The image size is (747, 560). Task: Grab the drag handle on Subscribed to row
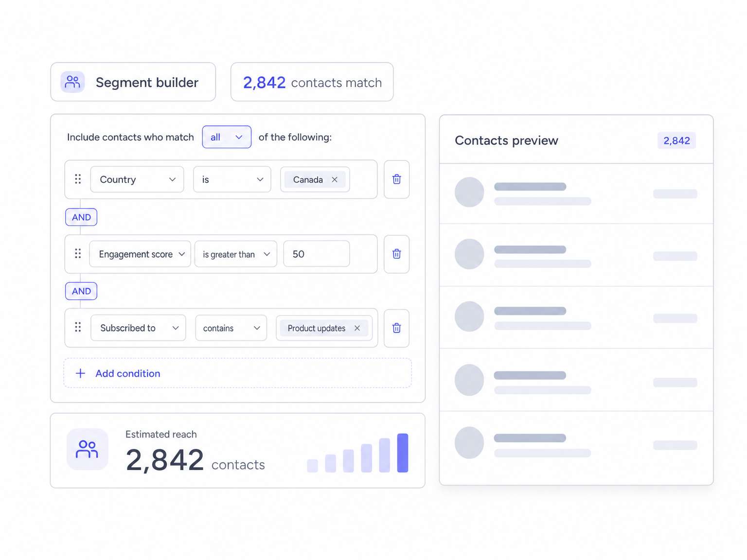78,328
